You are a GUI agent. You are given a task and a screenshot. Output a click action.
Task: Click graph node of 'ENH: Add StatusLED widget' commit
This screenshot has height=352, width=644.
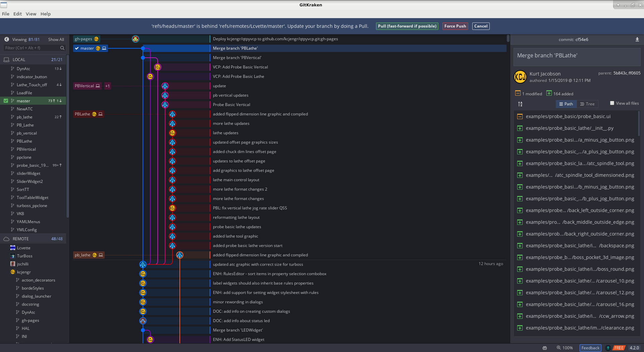[x=150, y=340]
